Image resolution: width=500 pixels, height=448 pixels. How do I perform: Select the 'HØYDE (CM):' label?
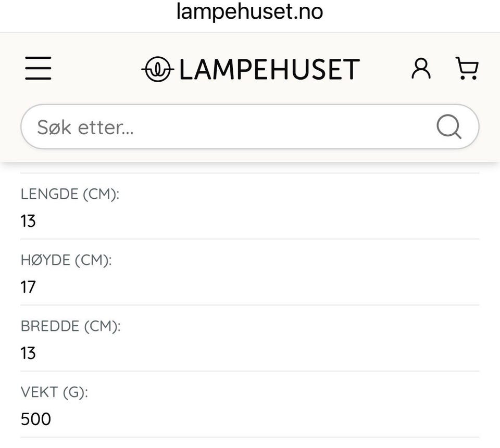point(66,260)
